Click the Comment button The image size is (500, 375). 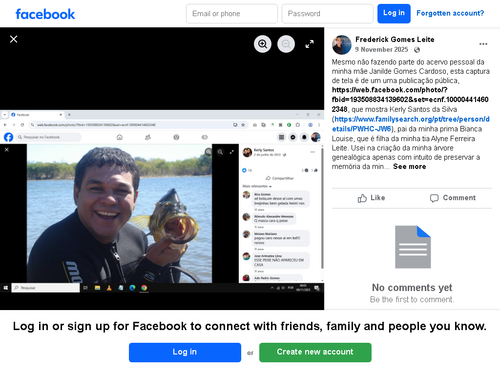point(453,198)
